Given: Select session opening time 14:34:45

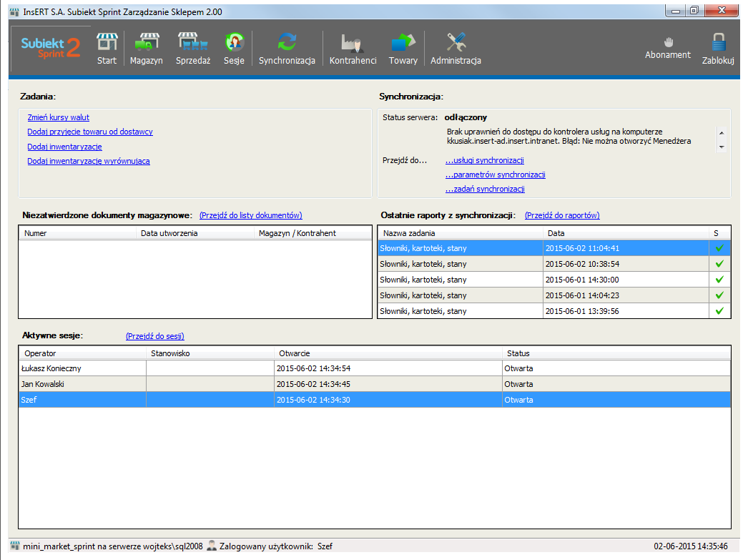Looking at the screenshot, I should coord(313,384).
